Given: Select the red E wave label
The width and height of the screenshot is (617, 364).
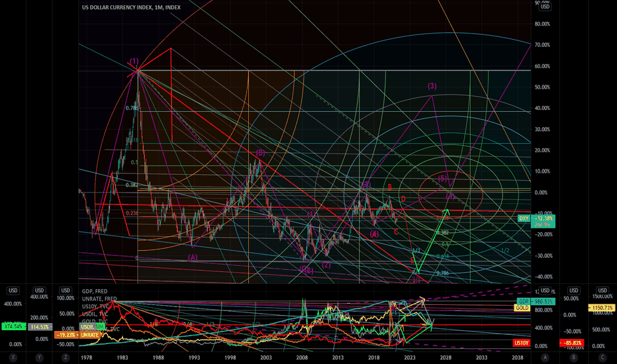Looking at the screenshot, I should [x=412, y=260].
